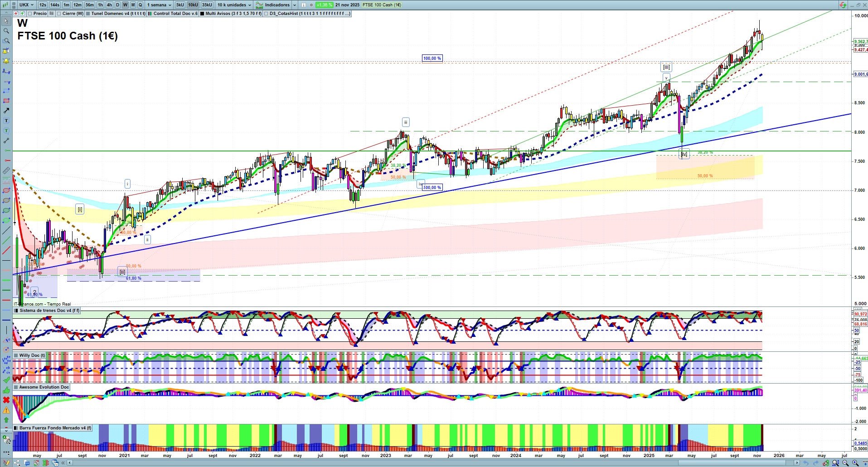Click the red X delete icon
Image resolution: width=868 pixels, height=467 pixels.
(6, 400)
